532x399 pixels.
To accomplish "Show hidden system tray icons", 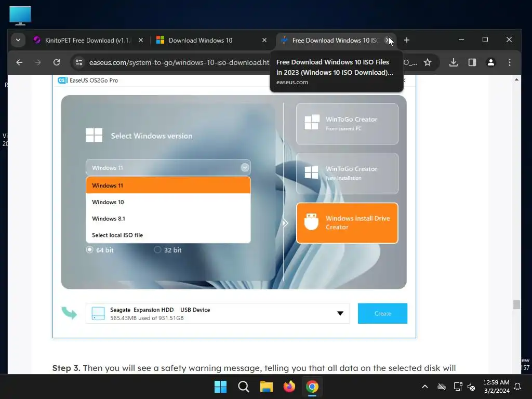I will click(x=425, y=387).
